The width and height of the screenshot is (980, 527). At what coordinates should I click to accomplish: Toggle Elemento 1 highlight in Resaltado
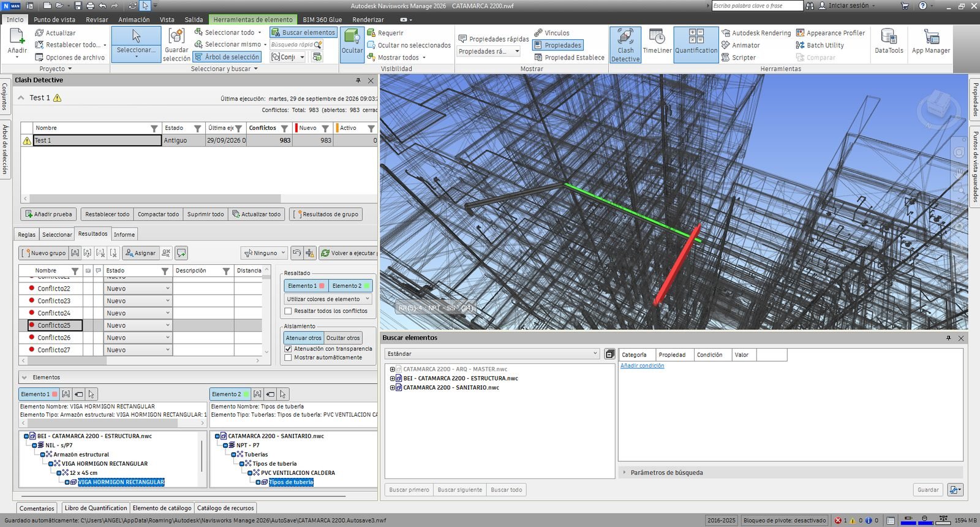pos(306,286)
